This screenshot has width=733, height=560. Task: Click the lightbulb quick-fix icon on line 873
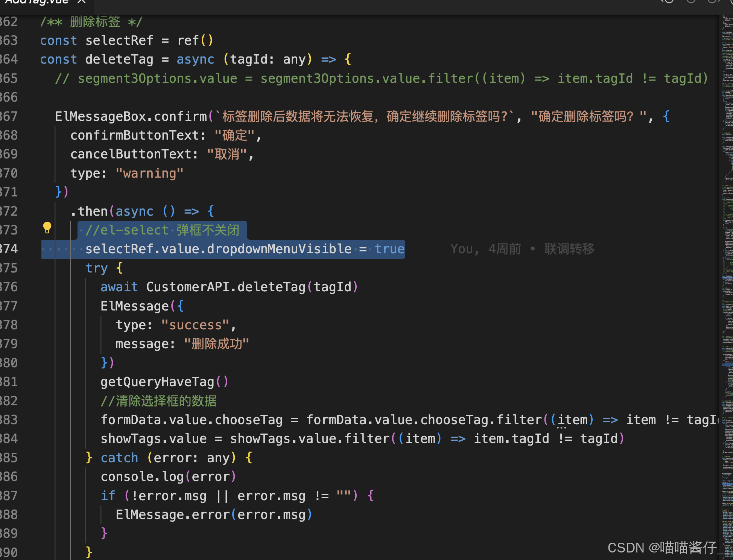tap(47, 227)
